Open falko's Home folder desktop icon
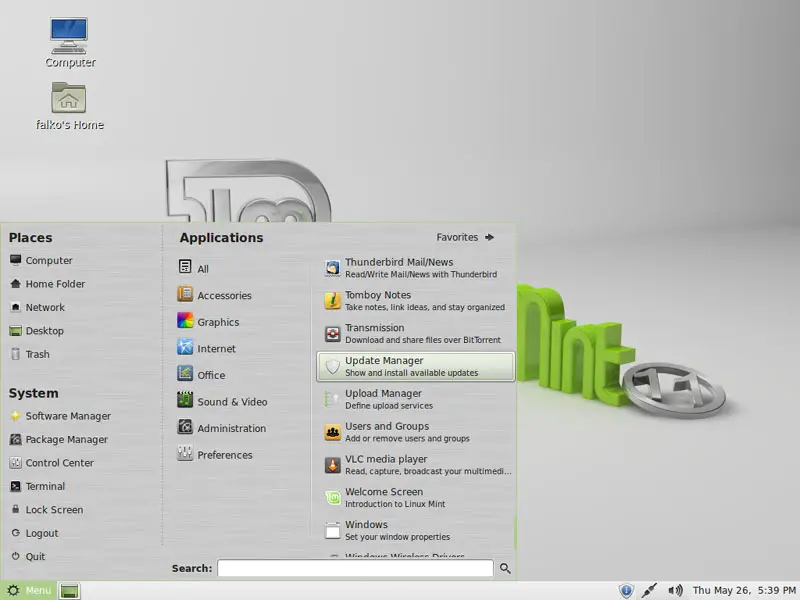The height and width of the screenshot is (600, 800). (x=69, y=106)
